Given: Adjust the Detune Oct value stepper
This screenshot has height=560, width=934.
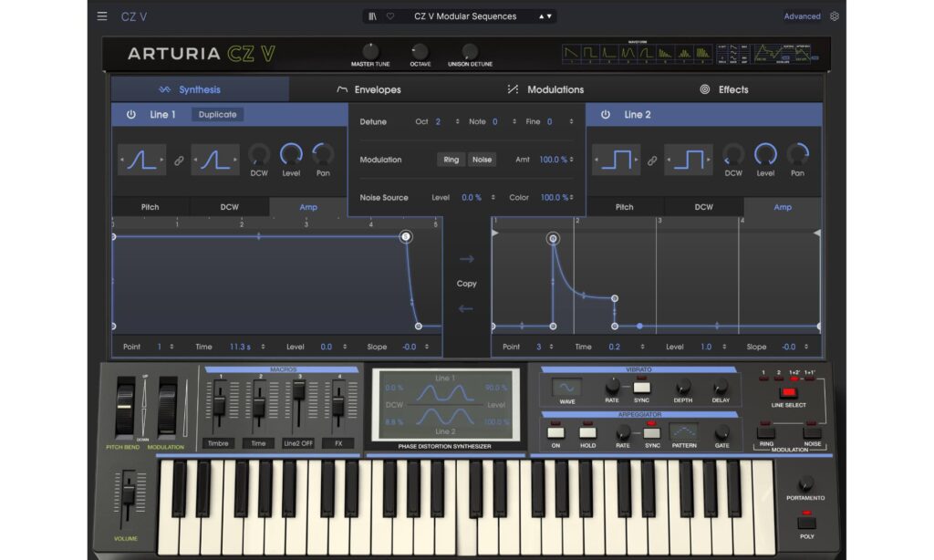Looking at the screenshot, I should click(458, 121).
